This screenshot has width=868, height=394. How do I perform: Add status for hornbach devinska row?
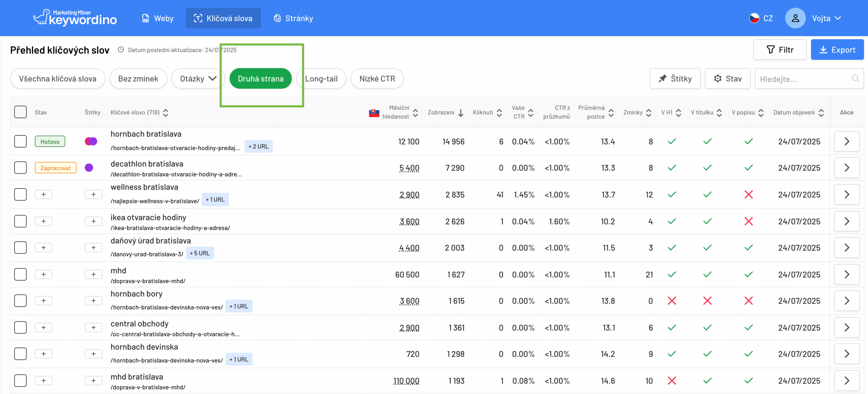click(x=43, y=354)
